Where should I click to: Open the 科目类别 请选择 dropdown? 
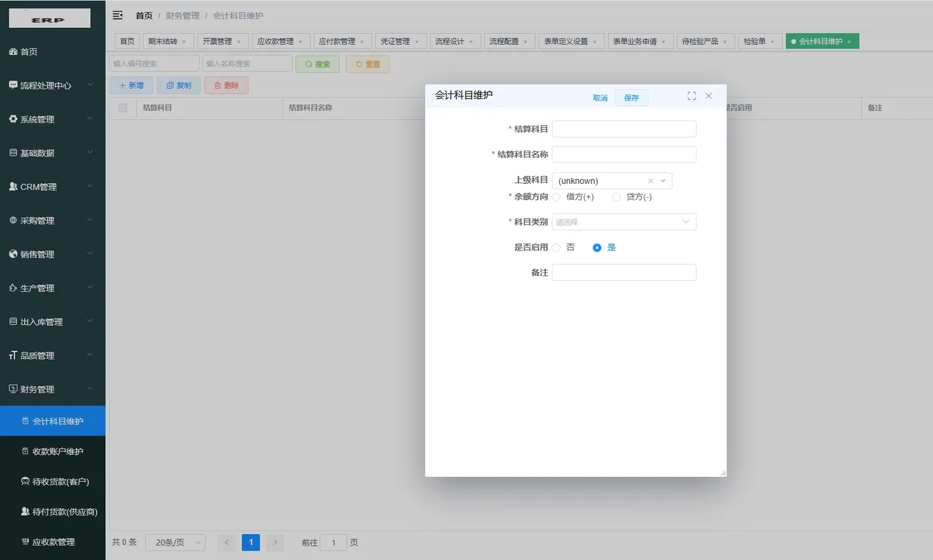point(624,222)
